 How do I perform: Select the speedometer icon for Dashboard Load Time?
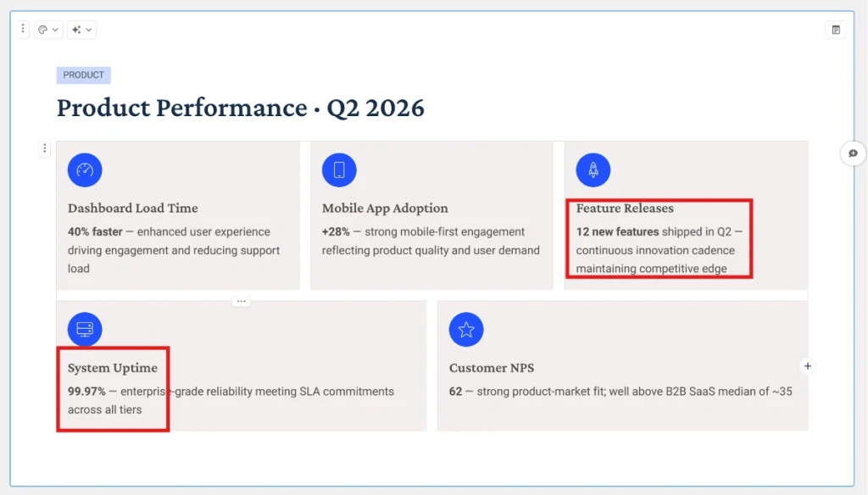[x=85, y=170]
